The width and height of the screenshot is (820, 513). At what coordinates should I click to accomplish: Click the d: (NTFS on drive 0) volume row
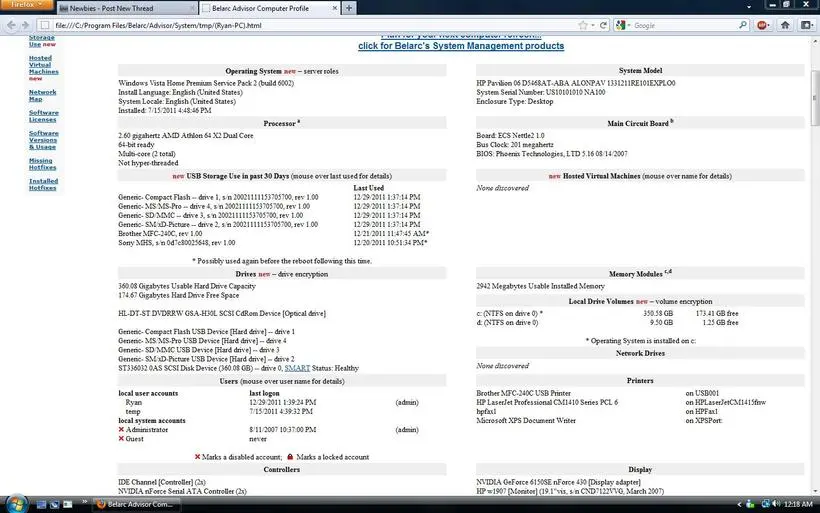tap(607, 323)
